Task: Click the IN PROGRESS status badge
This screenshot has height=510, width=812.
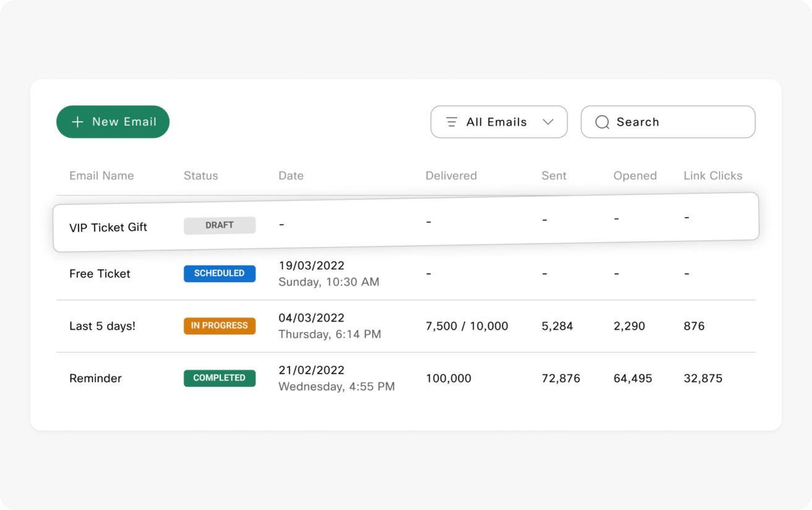Action: [220, 326]
